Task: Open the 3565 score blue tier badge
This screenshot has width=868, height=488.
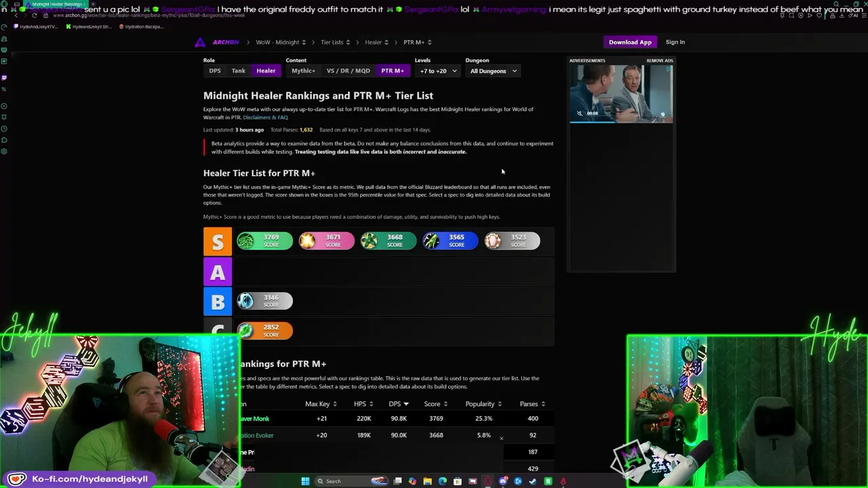Action: coord(450,241)
